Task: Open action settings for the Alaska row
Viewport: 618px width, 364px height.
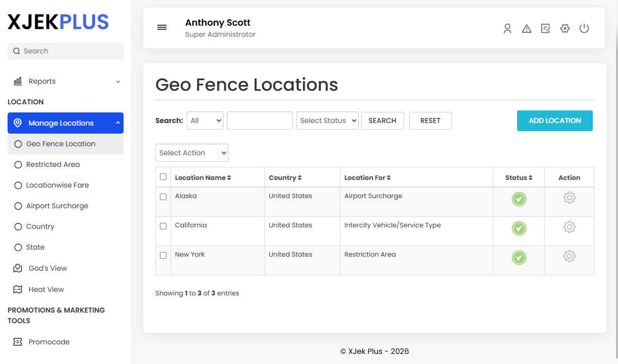Action: 569,198
